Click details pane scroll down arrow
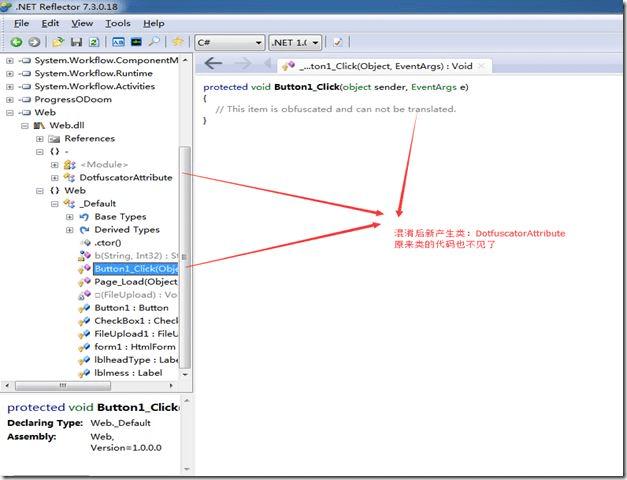This screenshot has width=627, height=480. [x=186, y=468]
